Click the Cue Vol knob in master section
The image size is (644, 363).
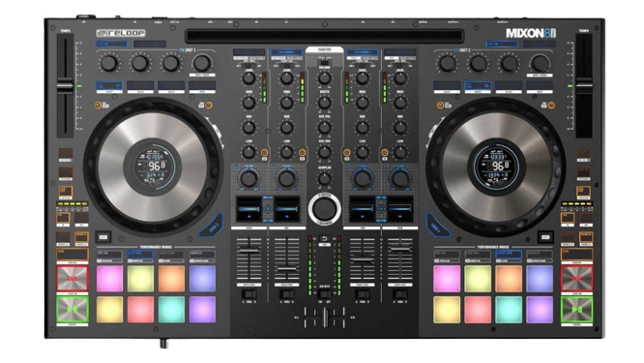point(325,128)
